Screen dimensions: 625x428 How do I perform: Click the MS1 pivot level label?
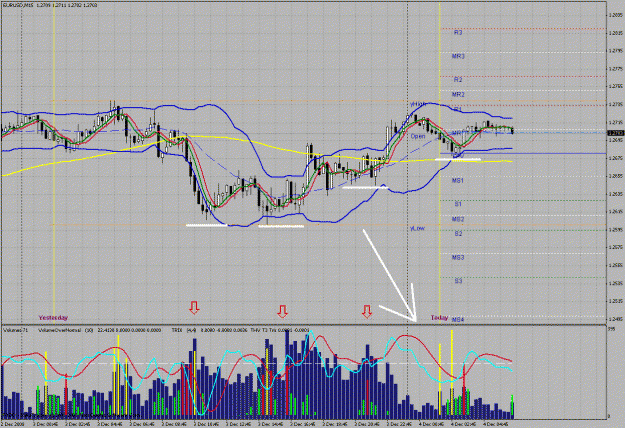click(458, 181)
